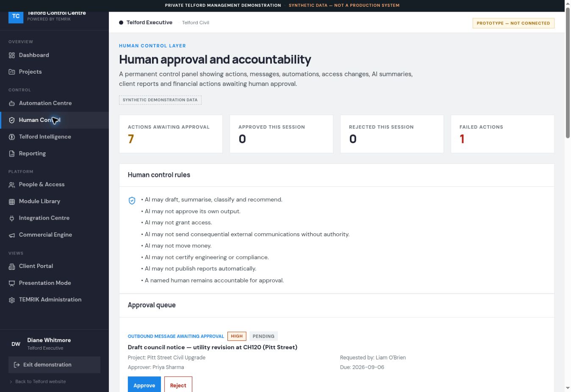This screenshot has width=571, height=392.
Task: Open Commercial Engine
Action: (54, 235)
